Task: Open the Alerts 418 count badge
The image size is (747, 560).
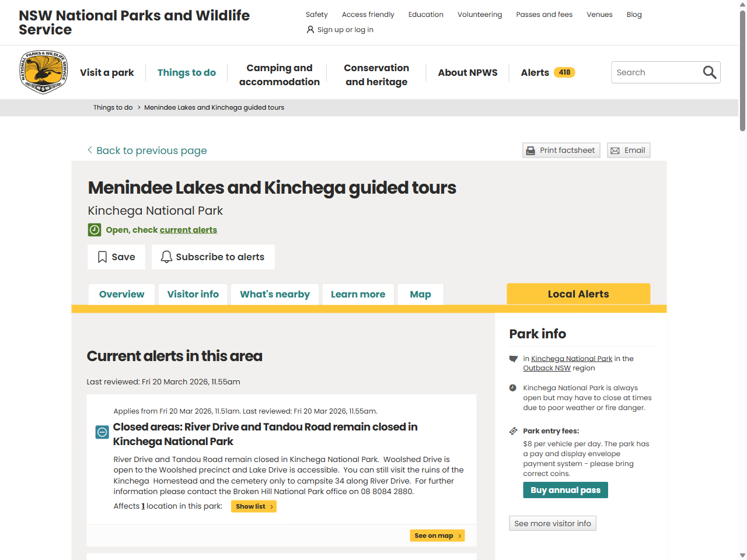Action: pos(564,72)
